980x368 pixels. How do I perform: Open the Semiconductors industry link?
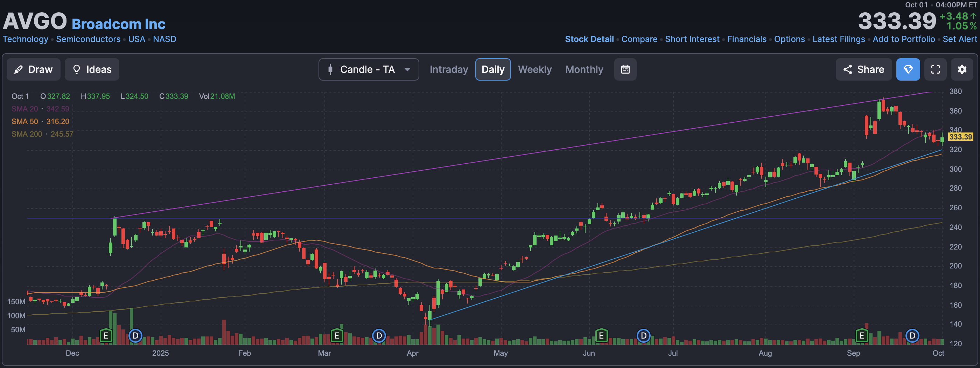[88, 39]
